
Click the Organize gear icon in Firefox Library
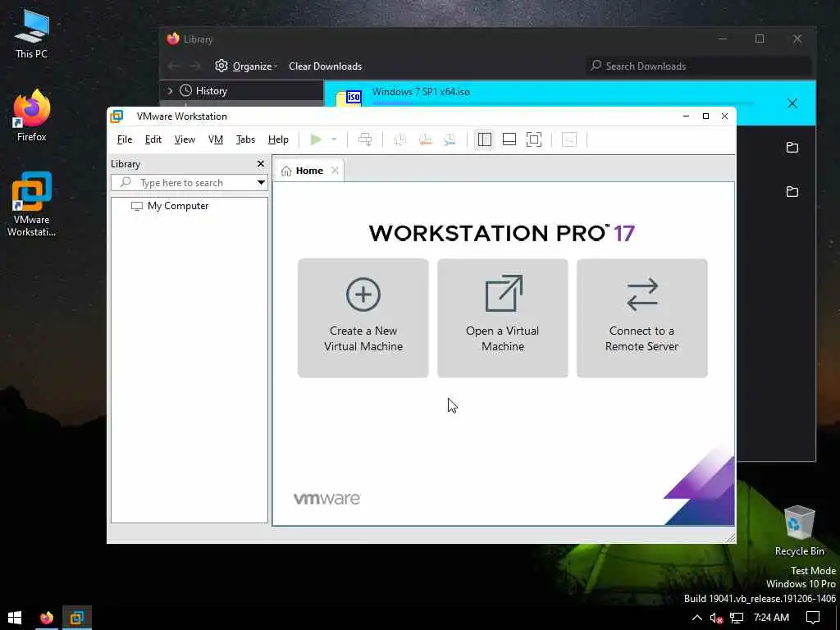(221, 66)
